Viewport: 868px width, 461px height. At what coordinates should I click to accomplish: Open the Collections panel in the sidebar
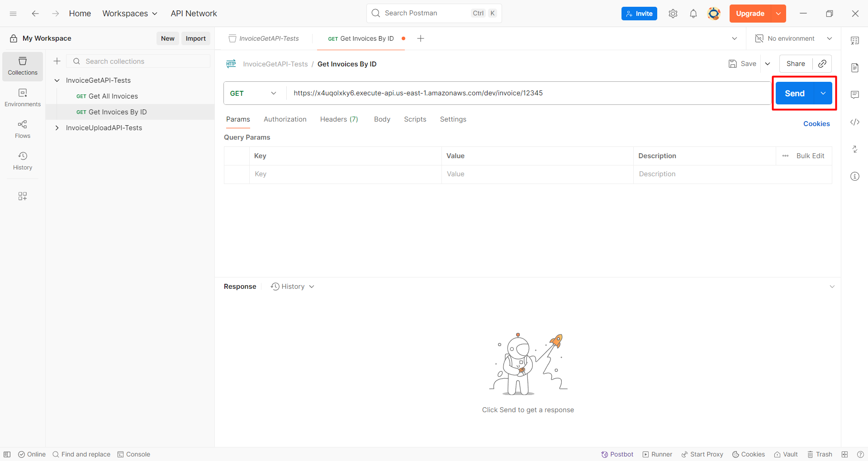tap(22, 66)
